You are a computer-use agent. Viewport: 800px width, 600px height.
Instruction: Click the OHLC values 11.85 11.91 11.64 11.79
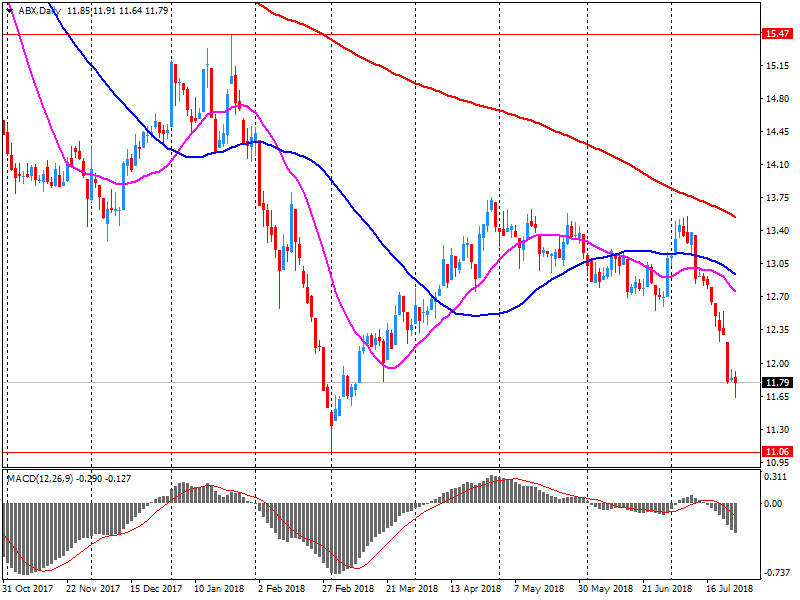(x=117, y=10)
